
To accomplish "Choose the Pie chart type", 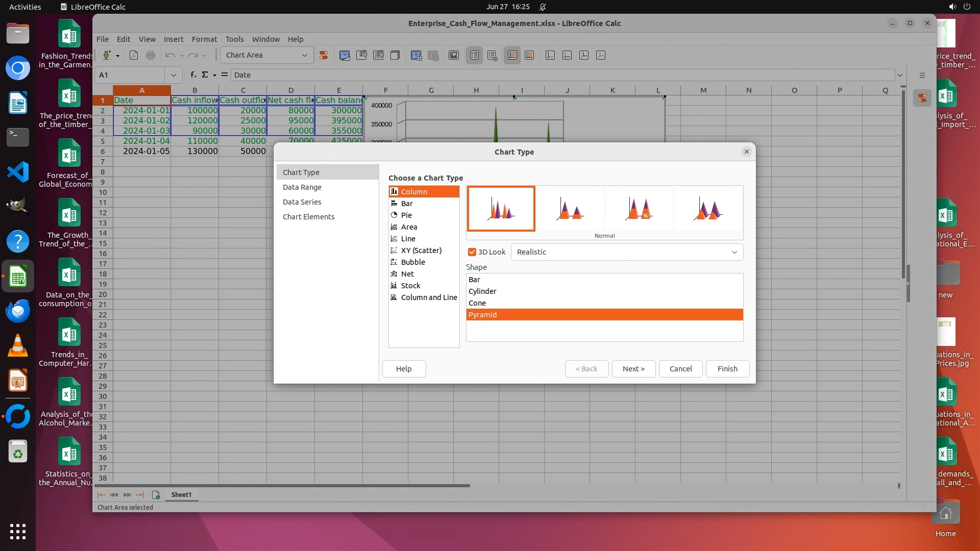I will [x=406, y=215].
